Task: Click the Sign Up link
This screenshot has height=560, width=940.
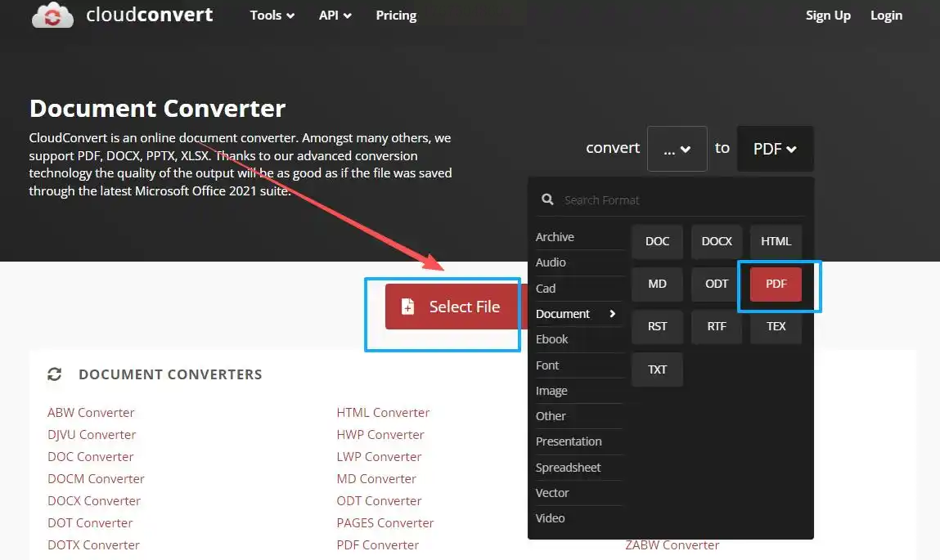Action: (828, 16)
